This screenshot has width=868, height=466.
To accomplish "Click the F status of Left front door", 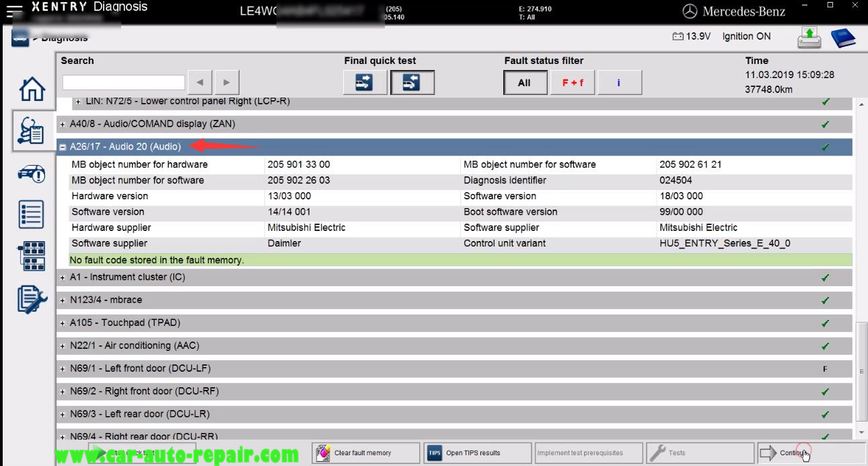I will [825, 369].
